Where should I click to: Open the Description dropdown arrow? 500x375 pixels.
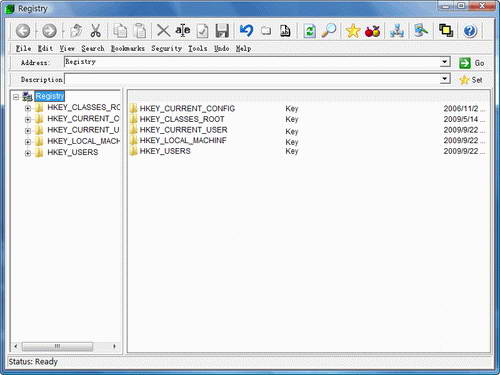click(x=445, y=79)
